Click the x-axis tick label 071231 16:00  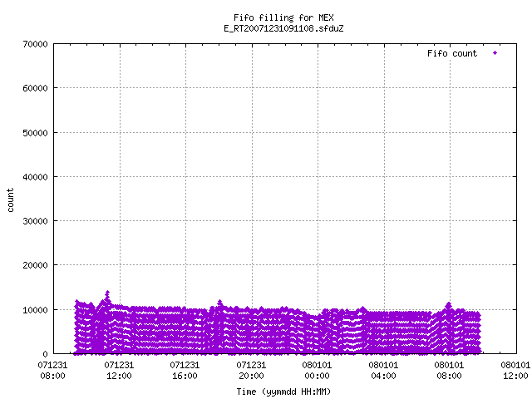pos(185,370)
